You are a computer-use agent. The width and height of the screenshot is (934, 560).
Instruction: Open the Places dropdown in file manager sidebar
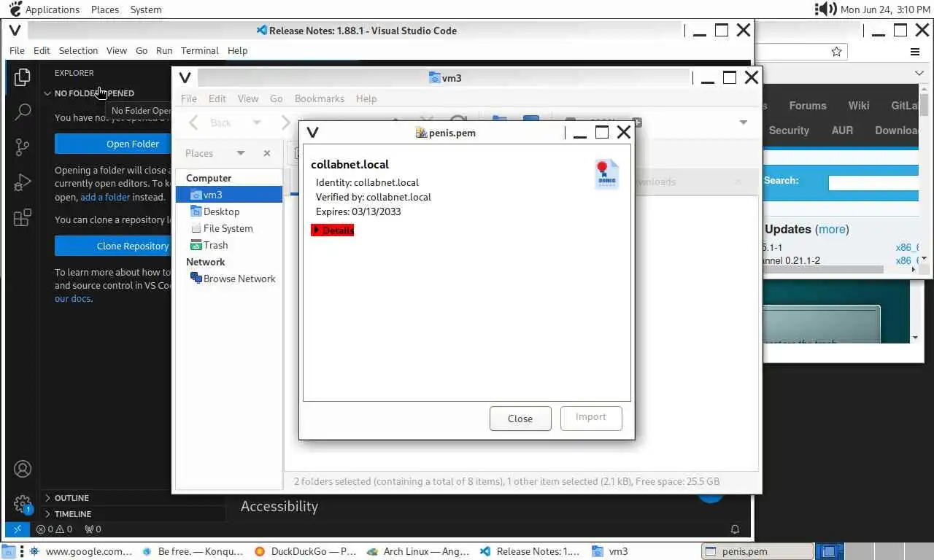pyautogui.click(x=241, y=153)
